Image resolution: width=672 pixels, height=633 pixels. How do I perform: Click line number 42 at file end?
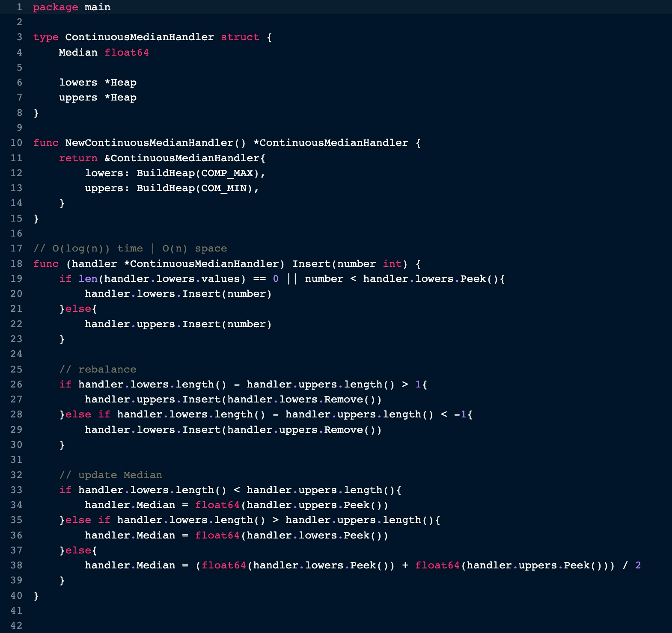[16, 625]
